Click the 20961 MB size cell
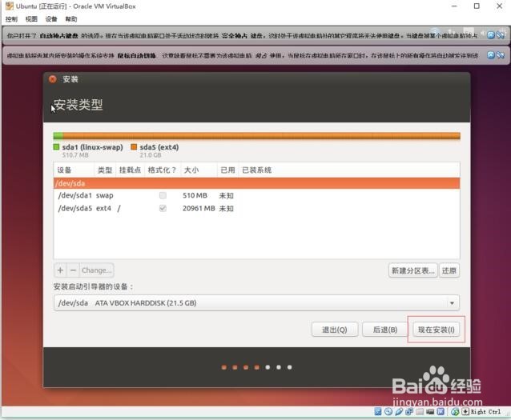Screen dimensions: 511x420 [x=199, y=208]
